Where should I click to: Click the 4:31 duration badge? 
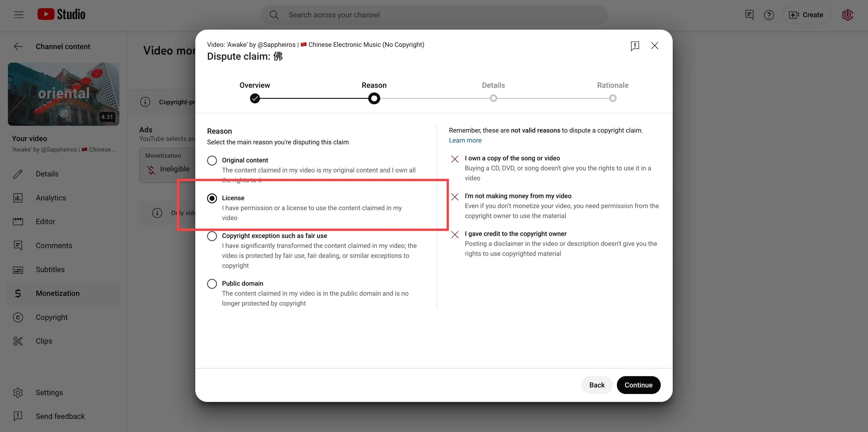coord(107,117)
